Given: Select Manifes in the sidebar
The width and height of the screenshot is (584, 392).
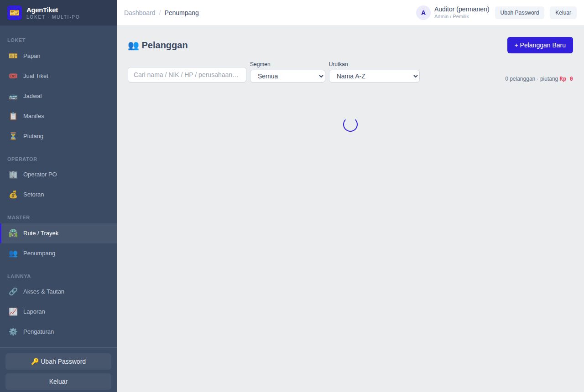Looking at the screenshot, I should (58, 116).
